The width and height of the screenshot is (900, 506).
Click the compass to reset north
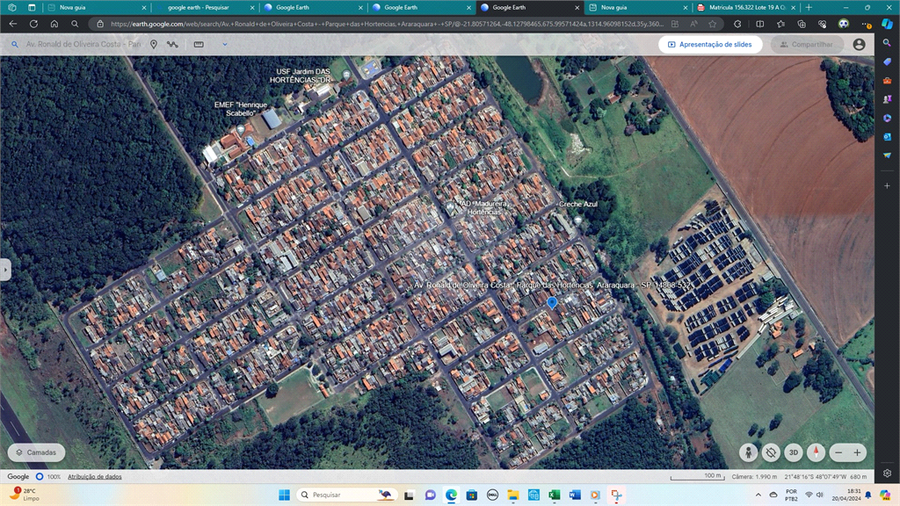pos(816,452)
